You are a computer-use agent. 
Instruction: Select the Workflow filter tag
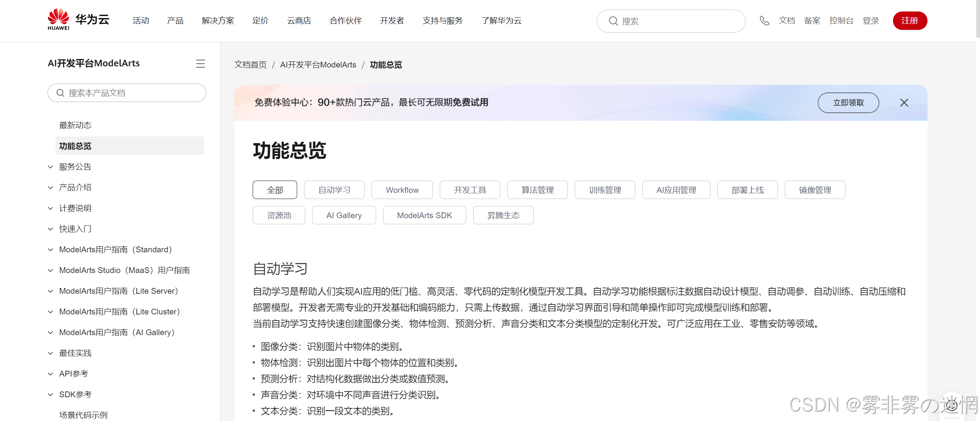[x=402, y=190]
